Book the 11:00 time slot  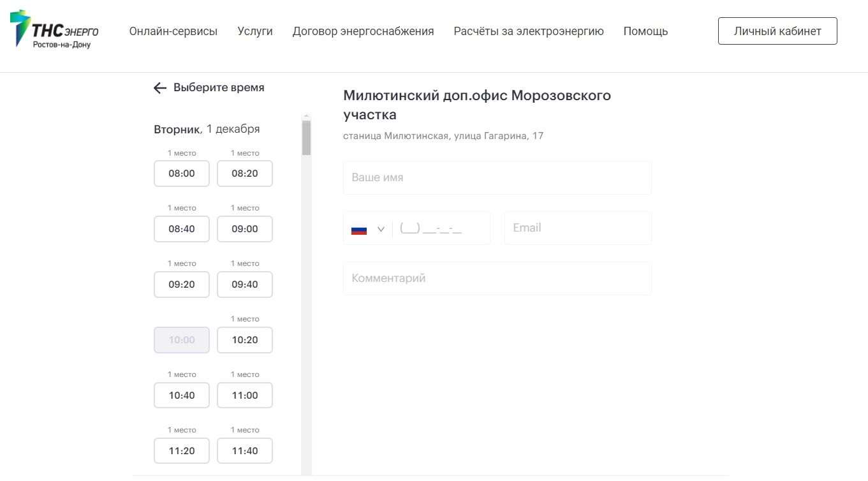pyautogui.click(x=245, y=396)
